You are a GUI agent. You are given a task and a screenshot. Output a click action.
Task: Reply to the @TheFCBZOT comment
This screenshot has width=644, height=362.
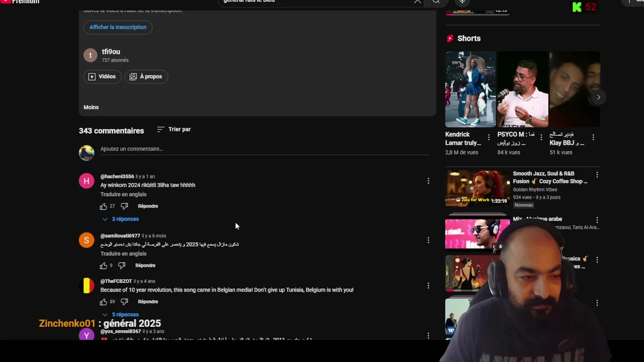148,302
